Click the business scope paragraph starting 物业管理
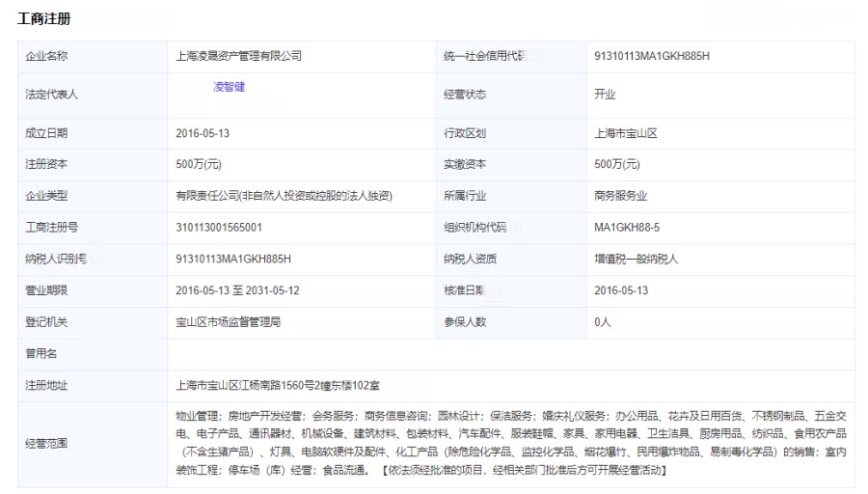 click(511, 444)
